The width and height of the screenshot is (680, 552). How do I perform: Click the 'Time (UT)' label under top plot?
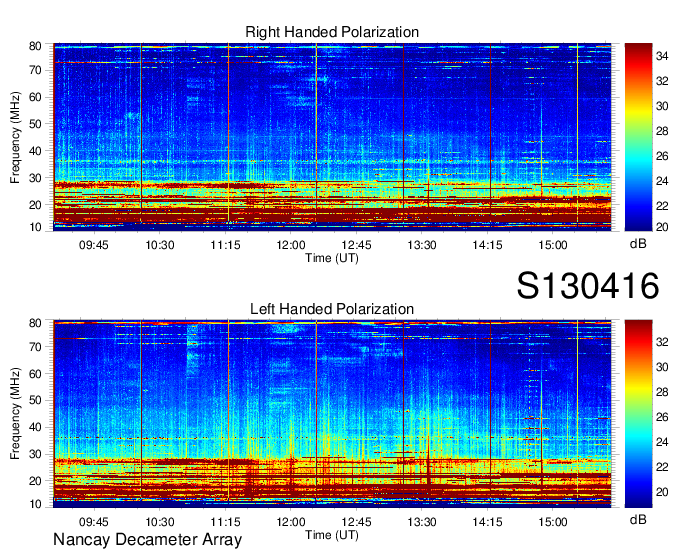point(332,258)
